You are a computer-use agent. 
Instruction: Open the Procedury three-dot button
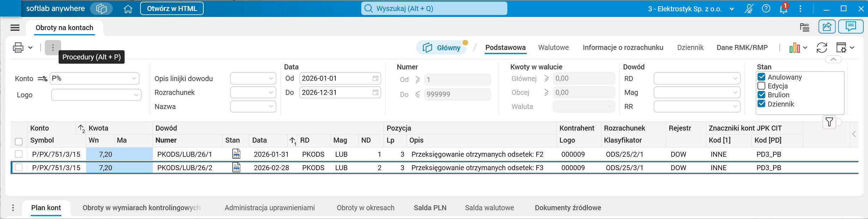click(53, 47)
